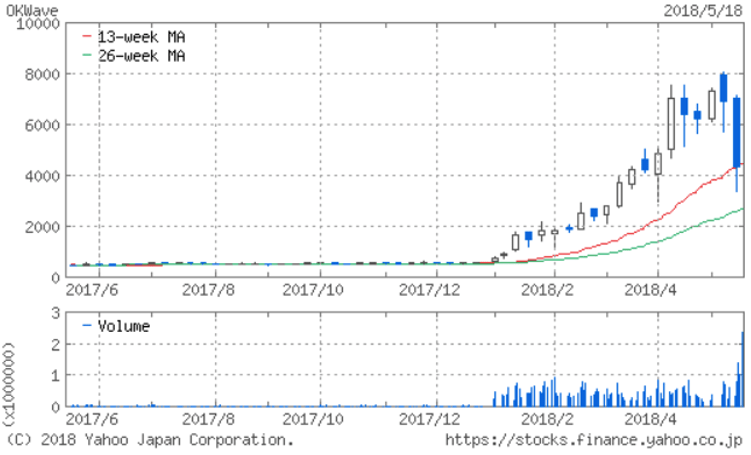Click the red 13-week MA legend line
This screenshot has height=455, width=751.
pos(87,37)
